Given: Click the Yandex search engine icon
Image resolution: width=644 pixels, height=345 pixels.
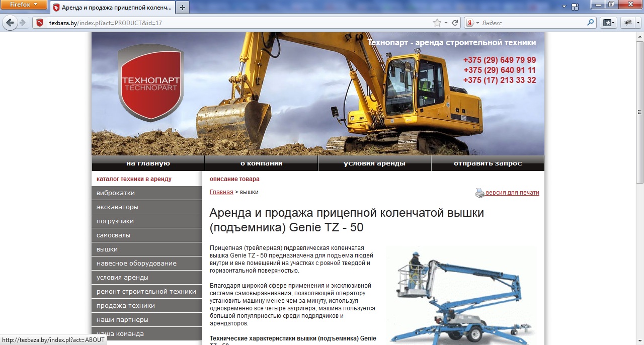Looking at the screenshot, I should [x=469, y=23].
